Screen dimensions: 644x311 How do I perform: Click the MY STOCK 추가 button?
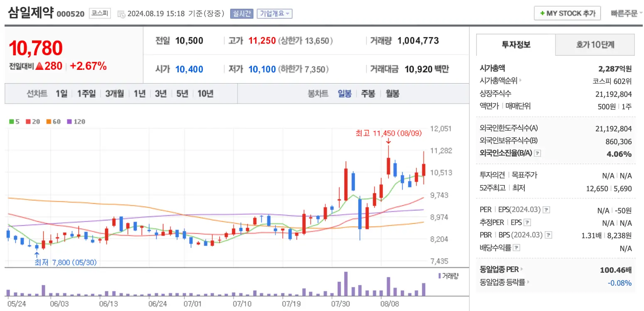click(x=567, y=13)
